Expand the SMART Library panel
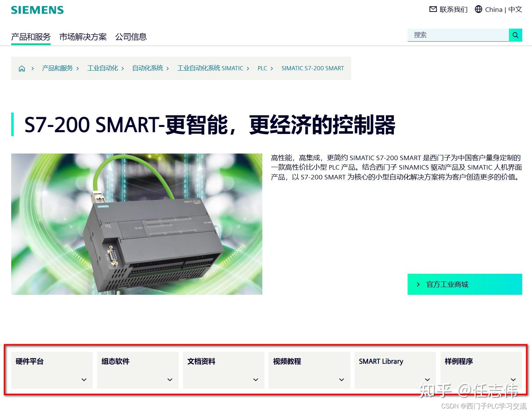The image size is (532, 413). [x=427, y=379]
